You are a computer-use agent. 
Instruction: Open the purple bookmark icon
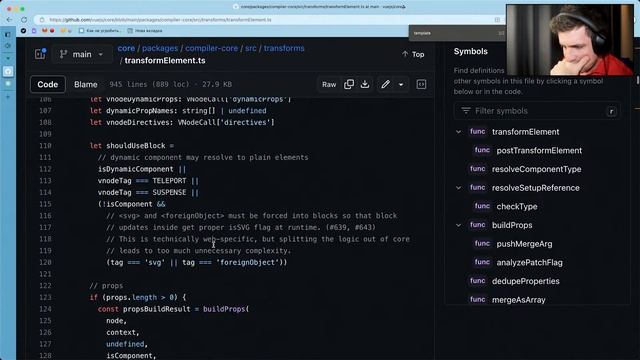(34, 31)
